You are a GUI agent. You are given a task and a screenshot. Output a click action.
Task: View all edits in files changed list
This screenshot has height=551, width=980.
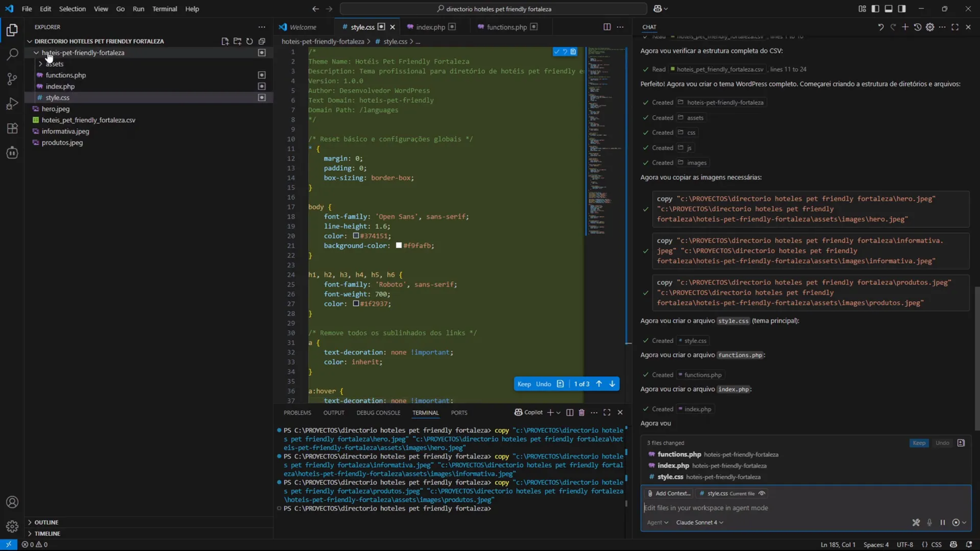click(x=961, y=443)
